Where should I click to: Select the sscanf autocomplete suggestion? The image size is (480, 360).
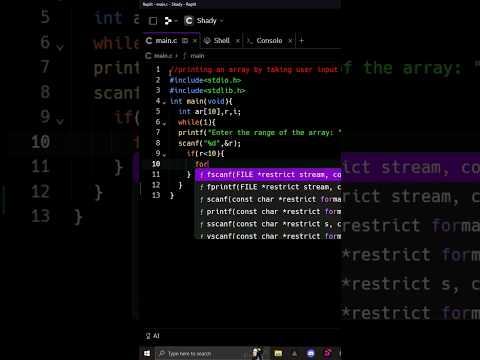(268, 224)
